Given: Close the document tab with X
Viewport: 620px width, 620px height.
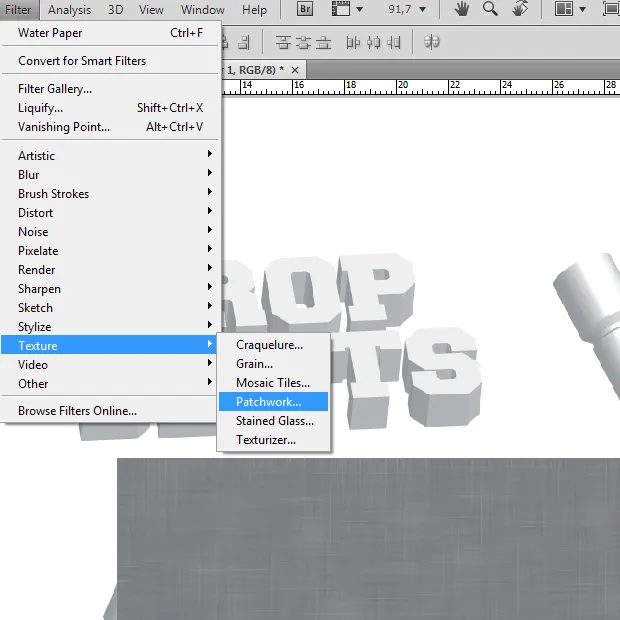Looking at the screenshot, I should pyautogui.click(x=295, y=69).
